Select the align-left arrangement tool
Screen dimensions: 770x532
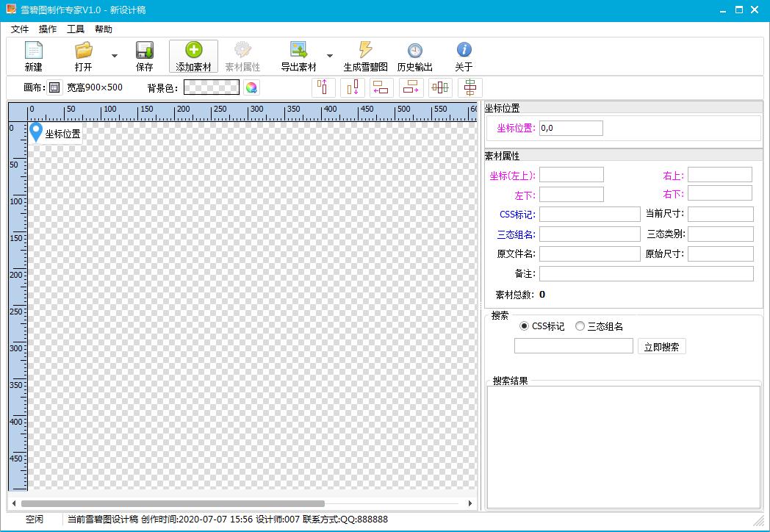(x=382, y=87)
